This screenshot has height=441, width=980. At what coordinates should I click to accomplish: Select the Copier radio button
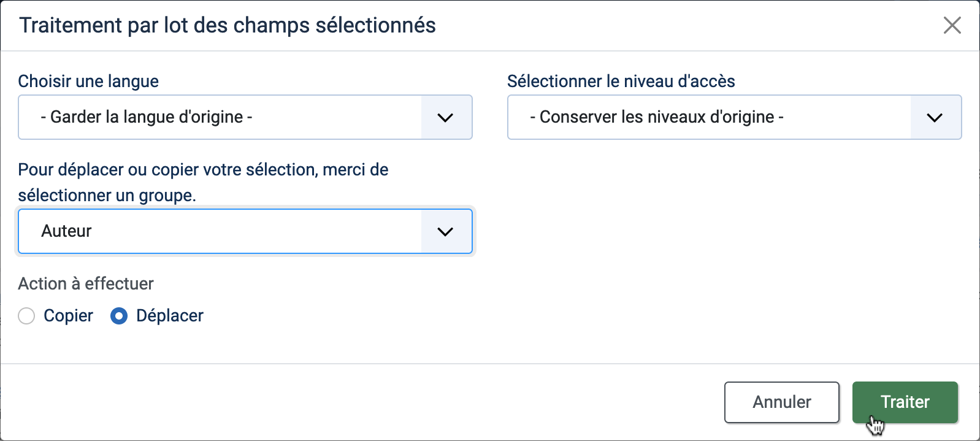pyautogui.click(x=26, y=316)
